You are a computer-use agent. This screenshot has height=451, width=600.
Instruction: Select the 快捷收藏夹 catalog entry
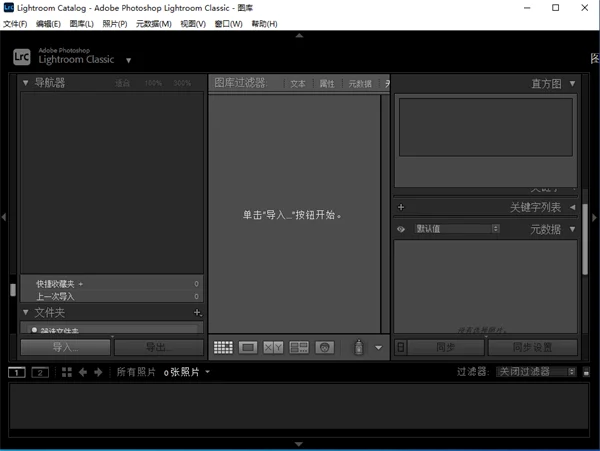[x=112, y=284]
